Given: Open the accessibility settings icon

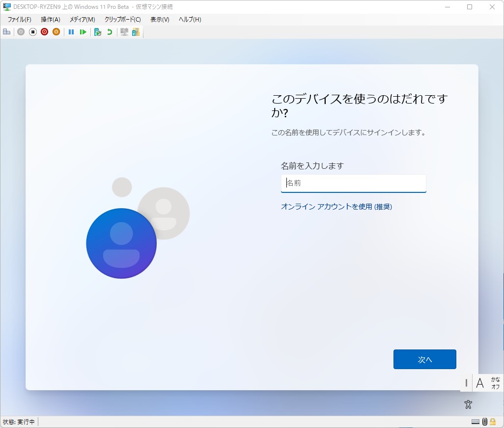Looking at the screenshot, I should [x=468, y=403].
